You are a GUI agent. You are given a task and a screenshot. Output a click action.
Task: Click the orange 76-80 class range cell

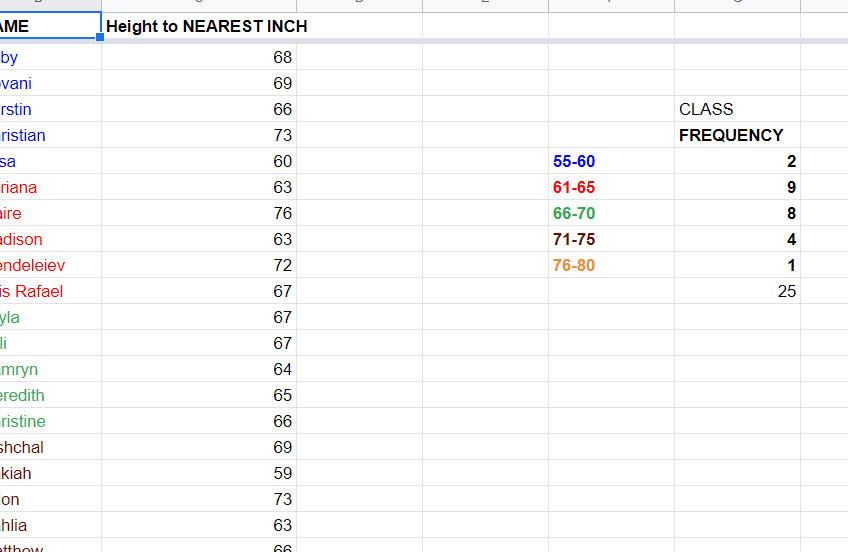(612, 265)
